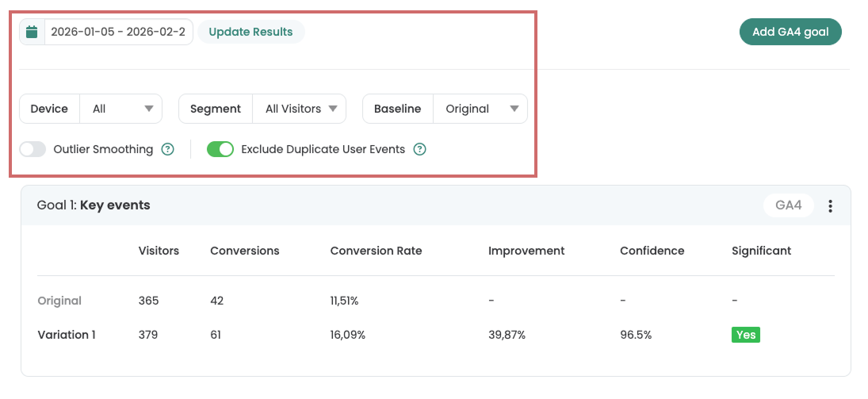Click the confidence value 96.5%
The image size is (868, 399).
click(636, 336)
